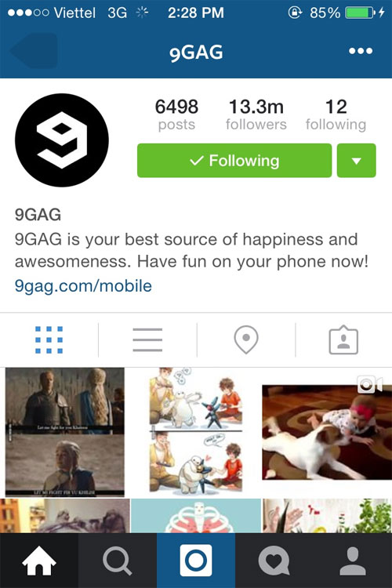Screen dimensions: 392x588
Task: Switch to grid view tab
Action: tap(49, 339)
